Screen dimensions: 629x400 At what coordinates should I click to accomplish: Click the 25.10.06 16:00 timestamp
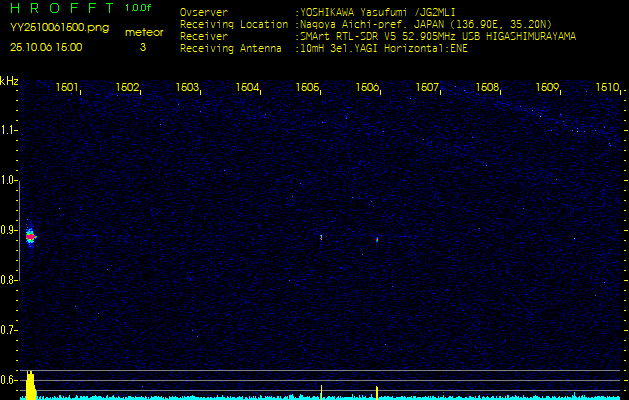(47, 47)
